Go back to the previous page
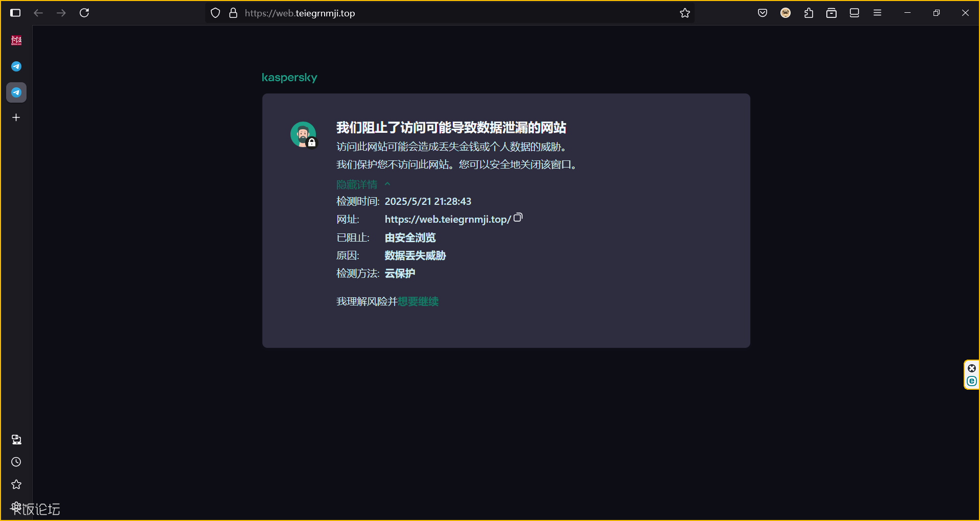 coord(38,13)
